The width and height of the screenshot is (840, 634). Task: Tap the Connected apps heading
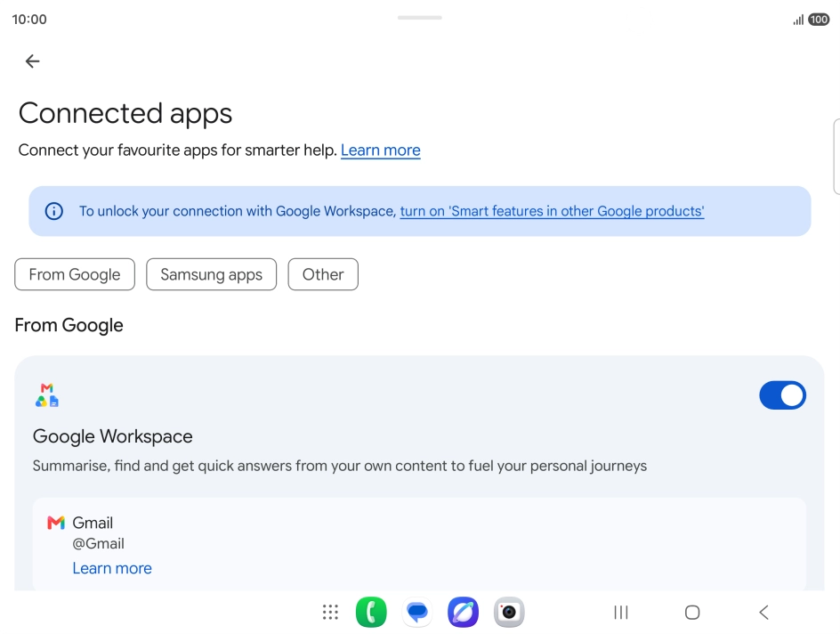[x=125, y=113]
